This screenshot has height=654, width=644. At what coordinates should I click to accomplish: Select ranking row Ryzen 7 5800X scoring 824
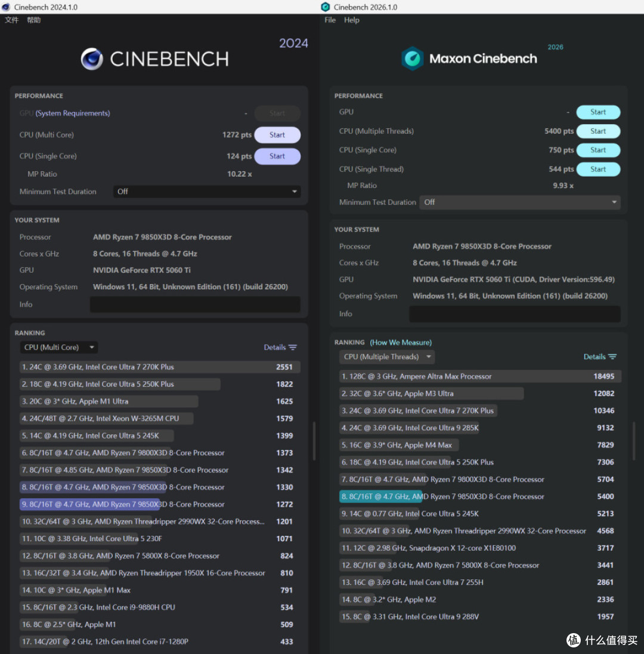coord(160,556)
